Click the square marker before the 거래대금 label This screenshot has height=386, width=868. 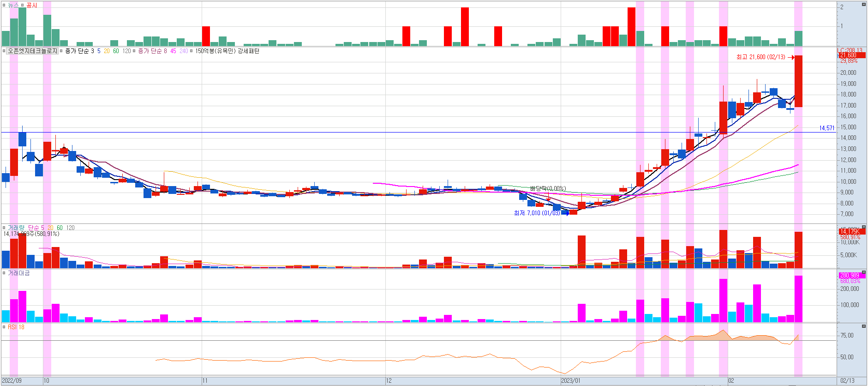pyautogui.click(x=4, y=273)
